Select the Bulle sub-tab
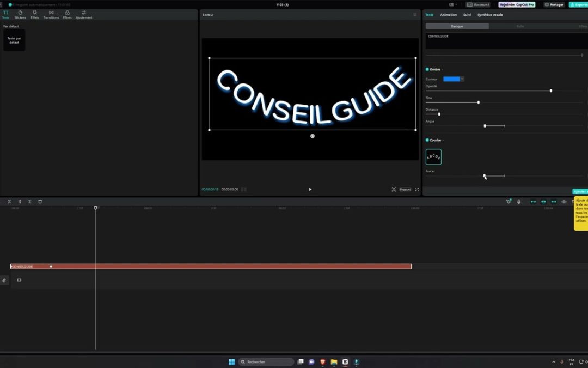 (x=520, y=26)
